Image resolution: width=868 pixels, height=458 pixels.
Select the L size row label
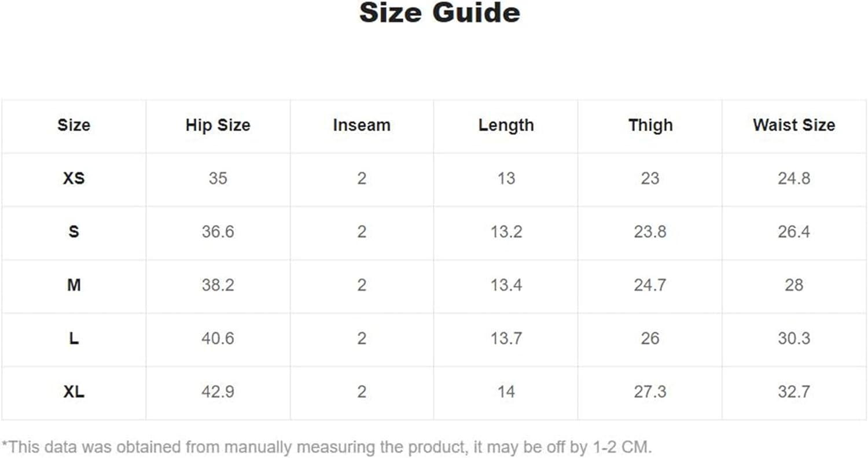73,338
